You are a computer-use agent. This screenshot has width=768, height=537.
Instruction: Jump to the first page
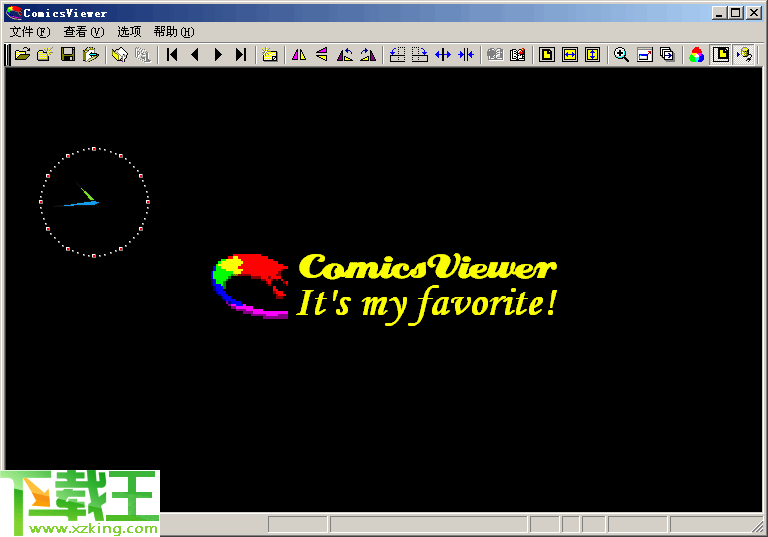point(172,54)
